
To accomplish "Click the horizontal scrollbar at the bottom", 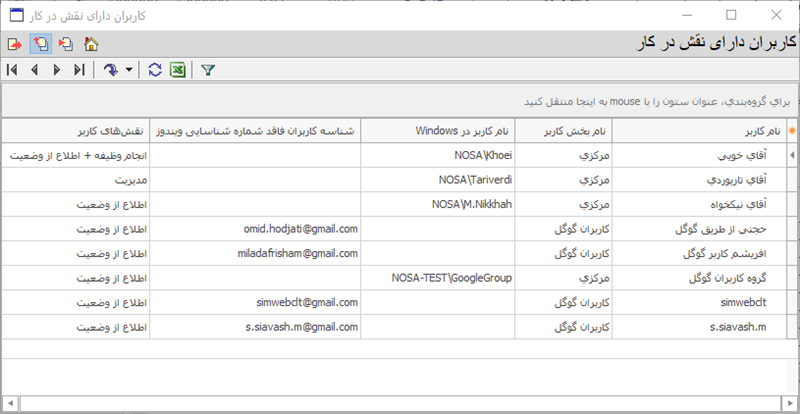I will pos(400,403).
